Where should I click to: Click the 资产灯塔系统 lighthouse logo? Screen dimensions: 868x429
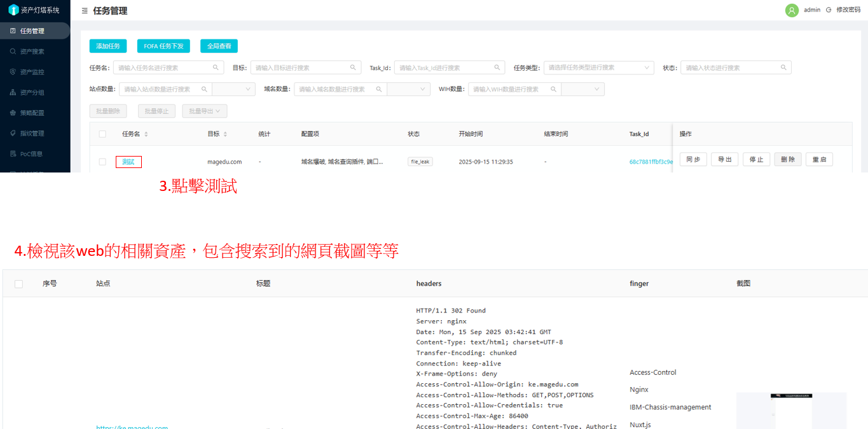[13, 10]
